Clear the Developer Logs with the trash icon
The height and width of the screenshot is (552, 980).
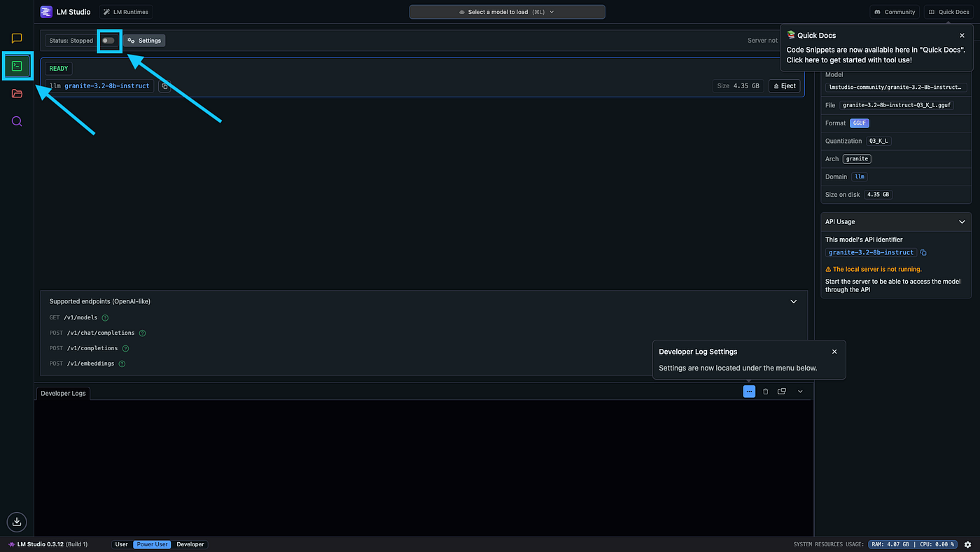(765, 392)
